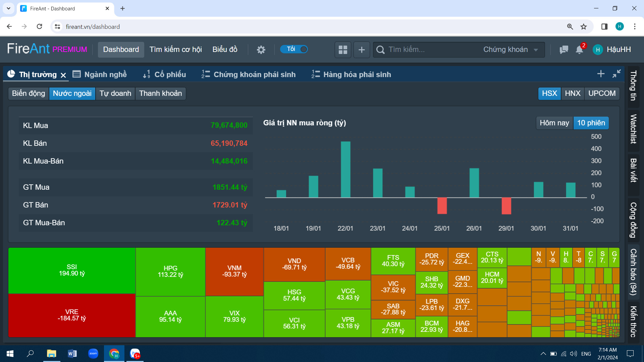Collapse panel with the shrink arrows icon
644x362 pixels.
[616, 74]
